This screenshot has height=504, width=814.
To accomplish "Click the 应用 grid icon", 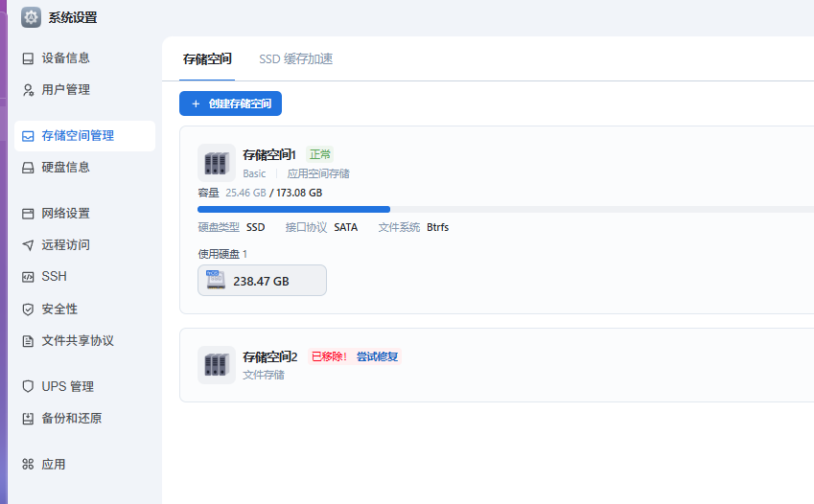I will pos(28,464).
